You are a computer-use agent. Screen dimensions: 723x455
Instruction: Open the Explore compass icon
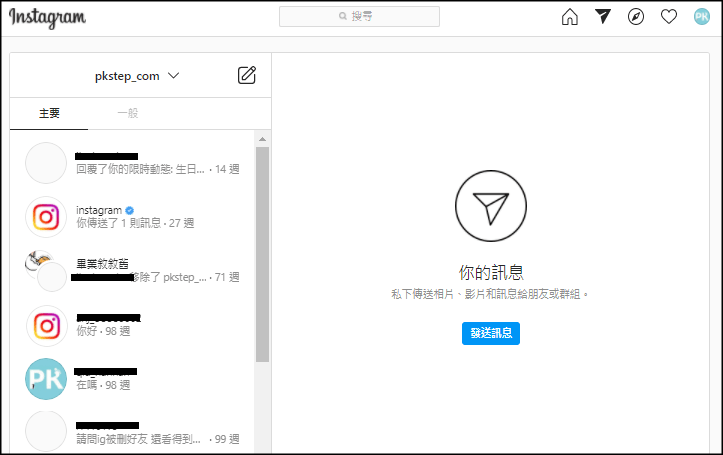click(x=636, y=17)
